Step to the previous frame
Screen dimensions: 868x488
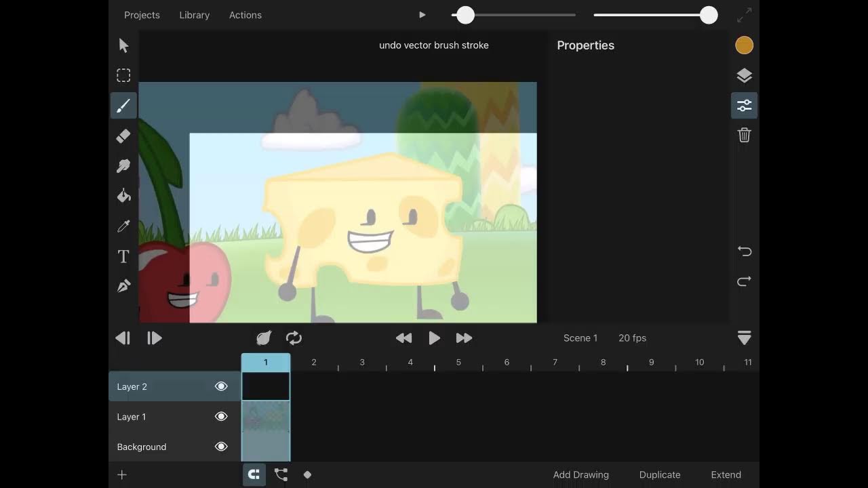coord(123,338)
